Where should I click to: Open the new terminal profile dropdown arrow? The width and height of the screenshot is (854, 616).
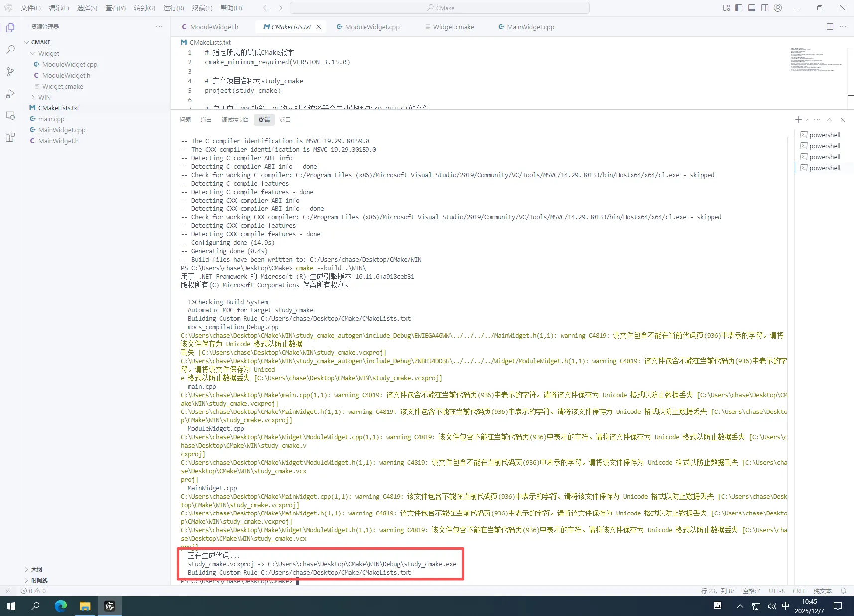[806, 120]
